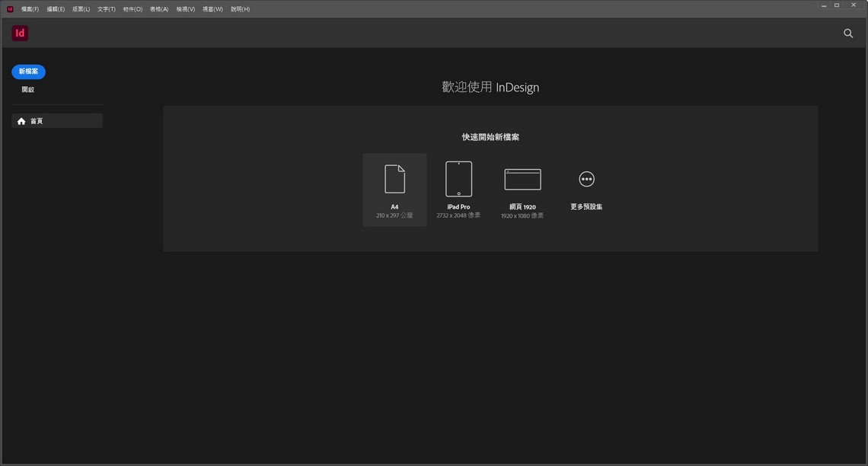868x466 pixels.
Task: Select the iPad Pro preset icon
Action: click(458, 178)
